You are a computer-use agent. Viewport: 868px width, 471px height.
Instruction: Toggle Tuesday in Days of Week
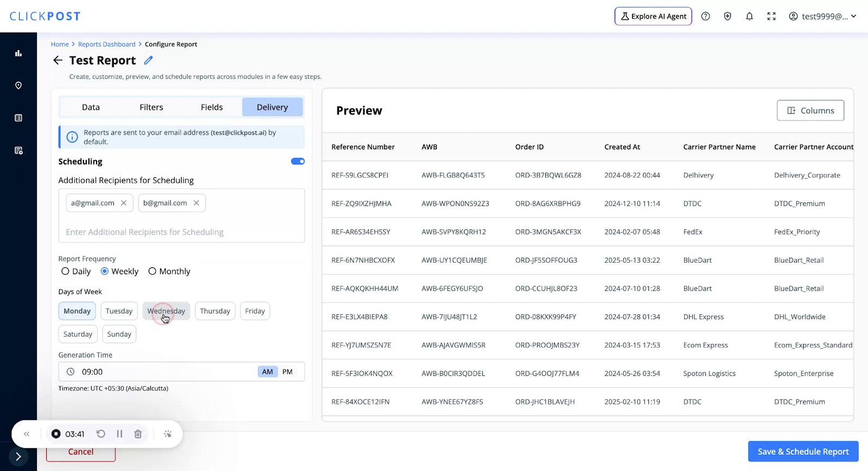tap(119, 311)
